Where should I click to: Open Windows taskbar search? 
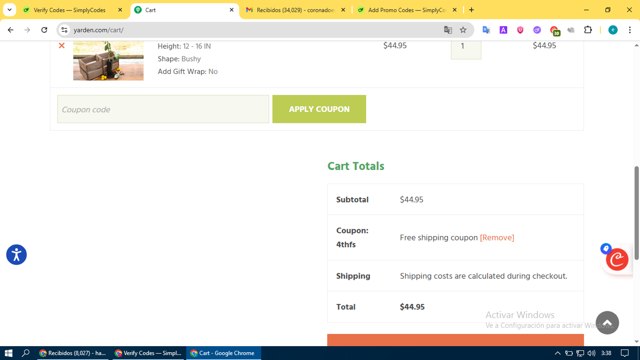[26, 353]
